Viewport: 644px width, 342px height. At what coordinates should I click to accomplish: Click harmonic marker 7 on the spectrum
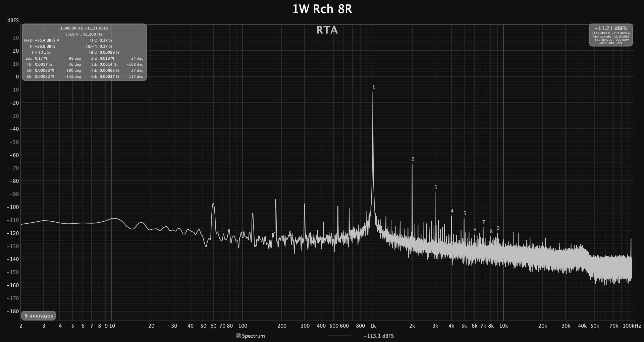(483, 222)
